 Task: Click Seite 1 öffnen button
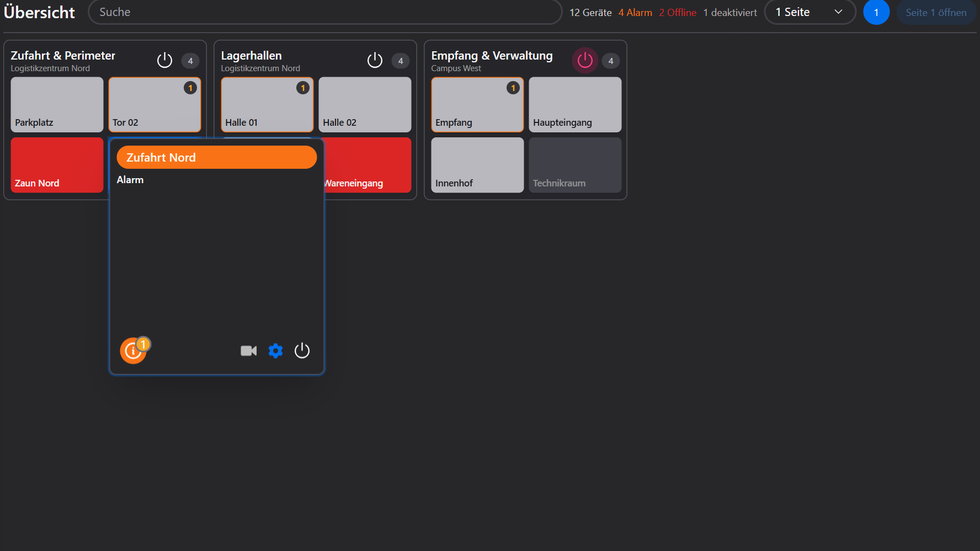tap(936, 12)
